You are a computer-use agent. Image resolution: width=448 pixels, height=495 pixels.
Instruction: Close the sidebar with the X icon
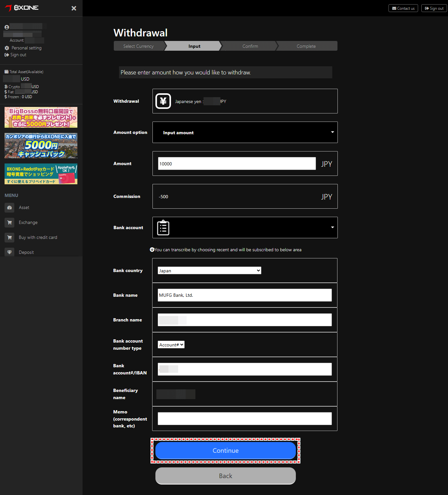[74, 8]
